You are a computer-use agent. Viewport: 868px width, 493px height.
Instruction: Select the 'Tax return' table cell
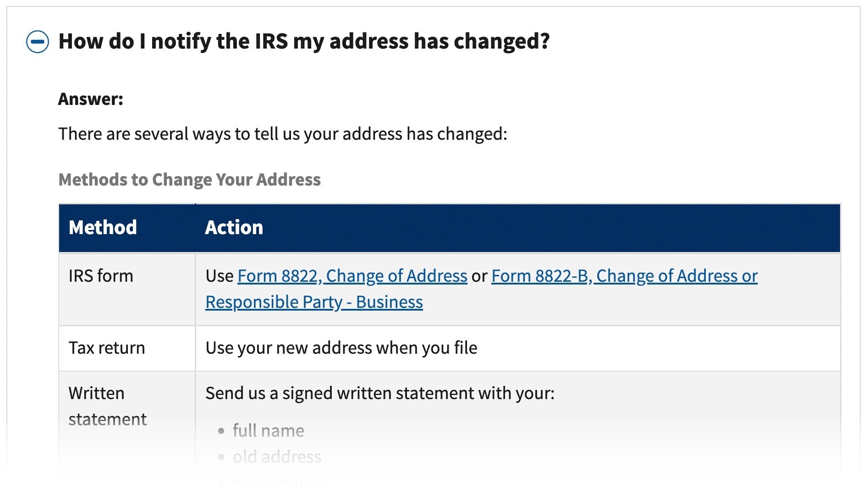pos(127,348)
